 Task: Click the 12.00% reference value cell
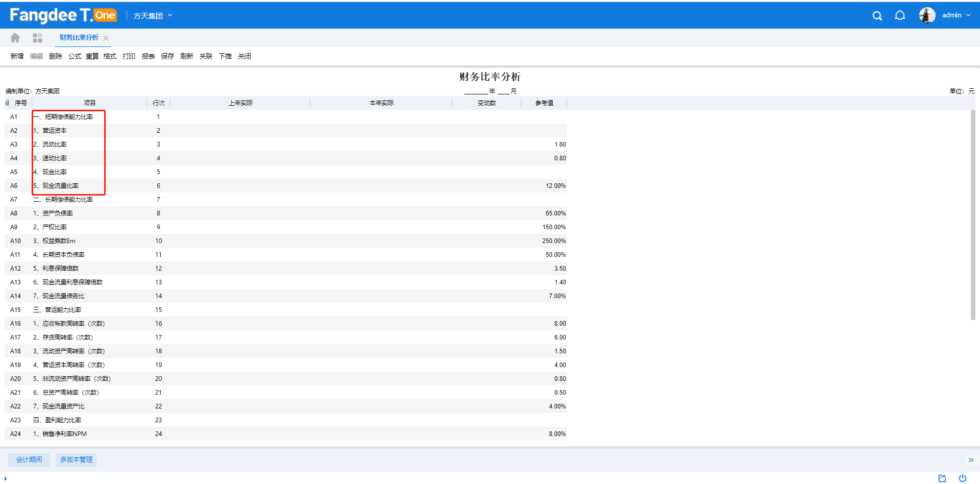tap(544, 186)
